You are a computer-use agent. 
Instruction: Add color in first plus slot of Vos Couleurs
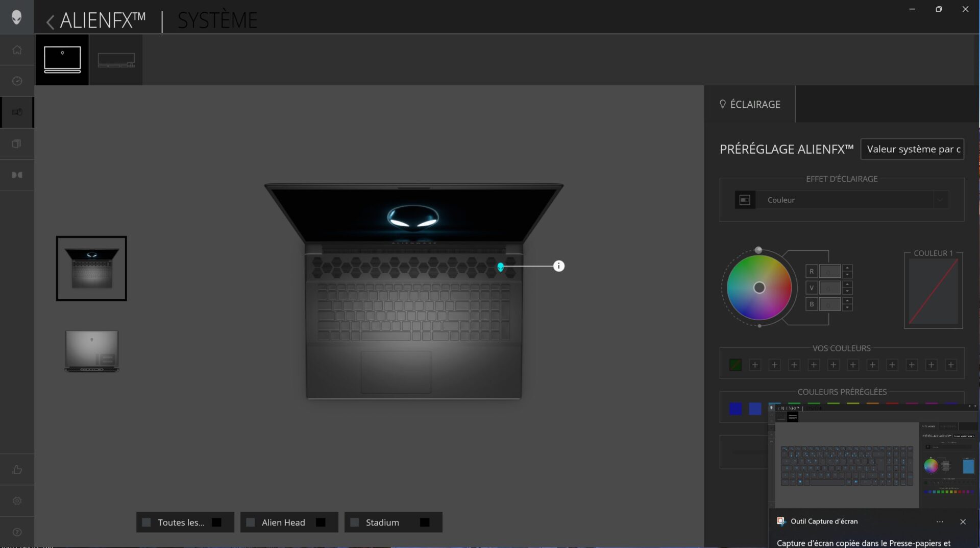tap(755, 365)
